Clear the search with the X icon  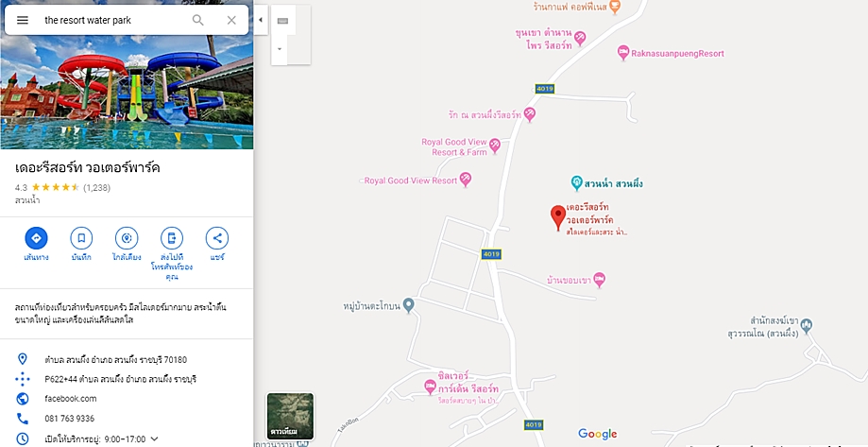[231, 20]
